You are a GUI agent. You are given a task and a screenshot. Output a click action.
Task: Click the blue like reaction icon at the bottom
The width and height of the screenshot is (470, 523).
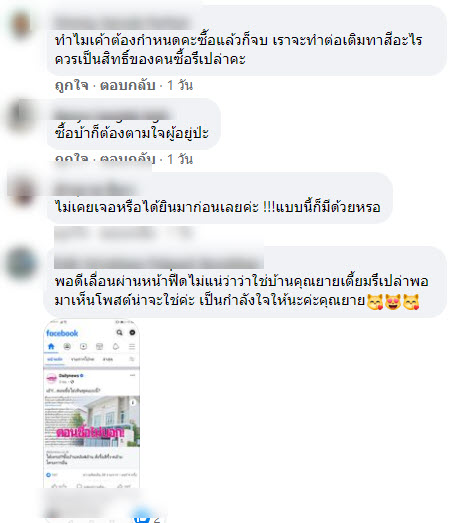(x=141, y=516)
